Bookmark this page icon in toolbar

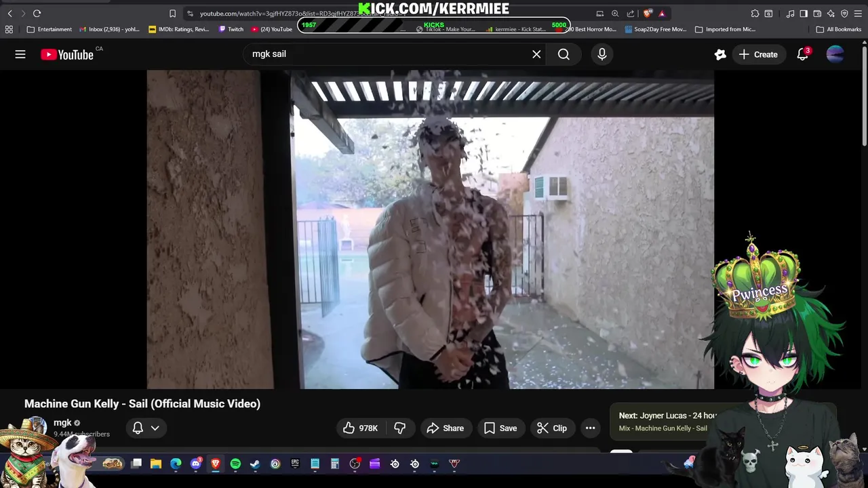point(172,14)
